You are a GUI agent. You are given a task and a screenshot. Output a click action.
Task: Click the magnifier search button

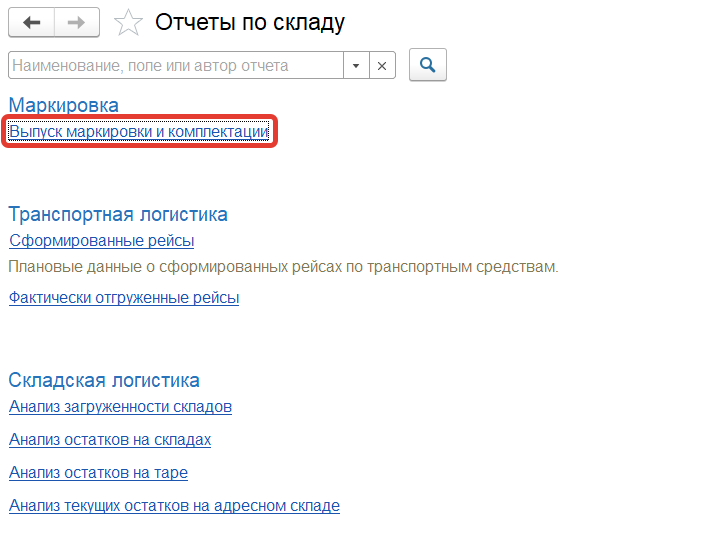coord(428,65)
